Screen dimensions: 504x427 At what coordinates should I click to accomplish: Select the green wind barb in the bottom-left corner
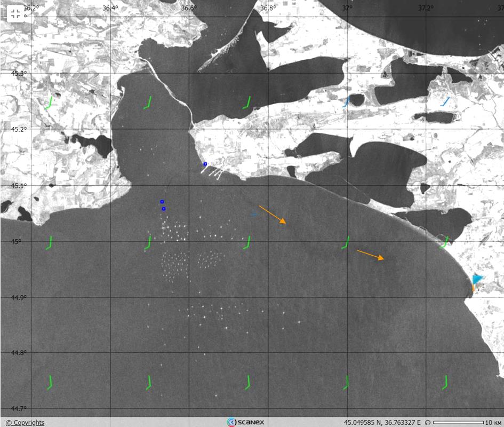point(49,382)
